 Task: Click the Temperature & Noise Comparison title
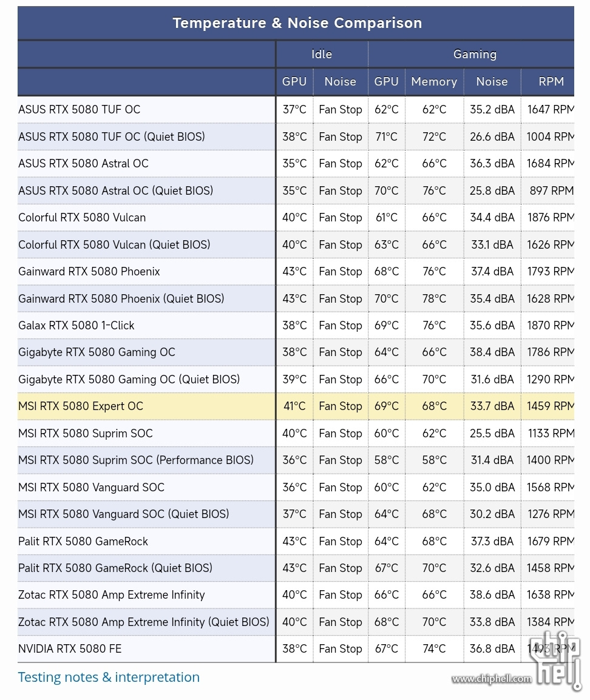tap(297, 23)
